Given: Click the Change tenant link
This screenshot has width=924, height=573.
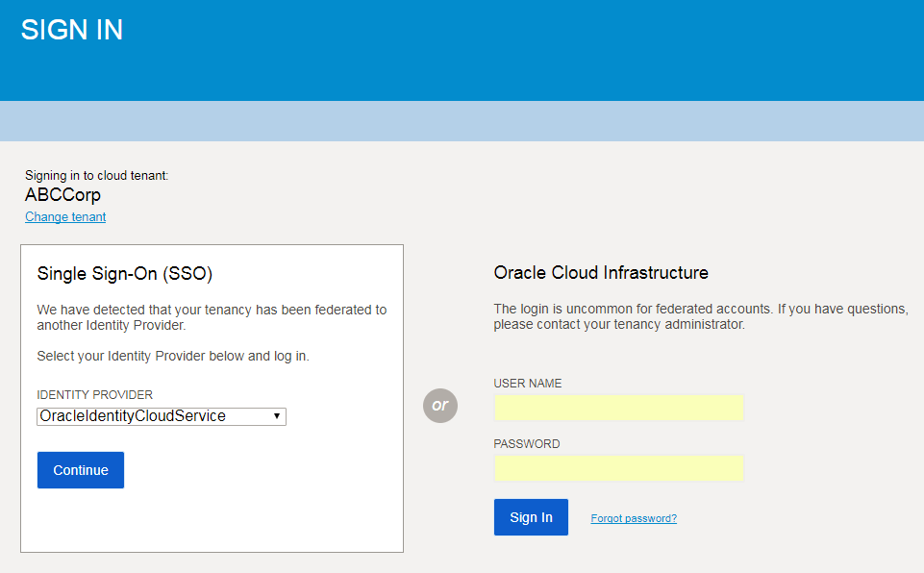Looking at the screenshot, I should click(64, 216).
